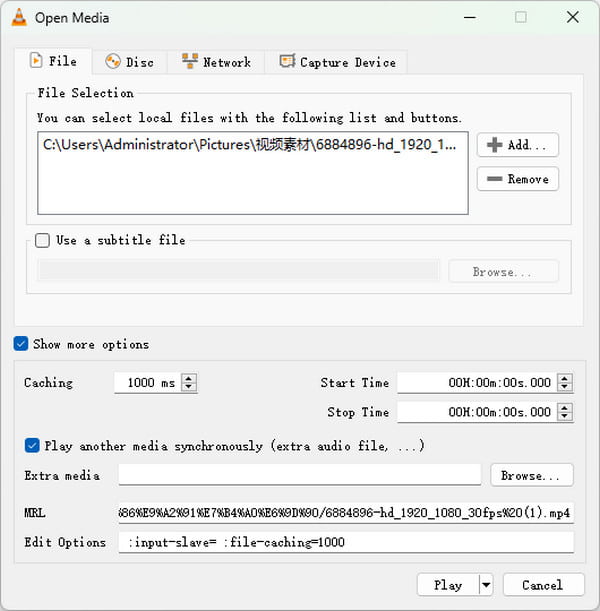Click the minus icon on Remove button

tap(494, 179)
